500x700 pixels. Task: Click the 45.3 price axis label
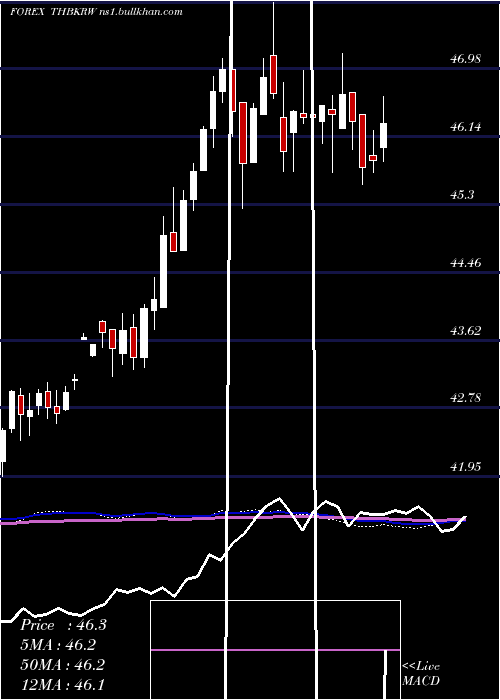click(462, 195)
